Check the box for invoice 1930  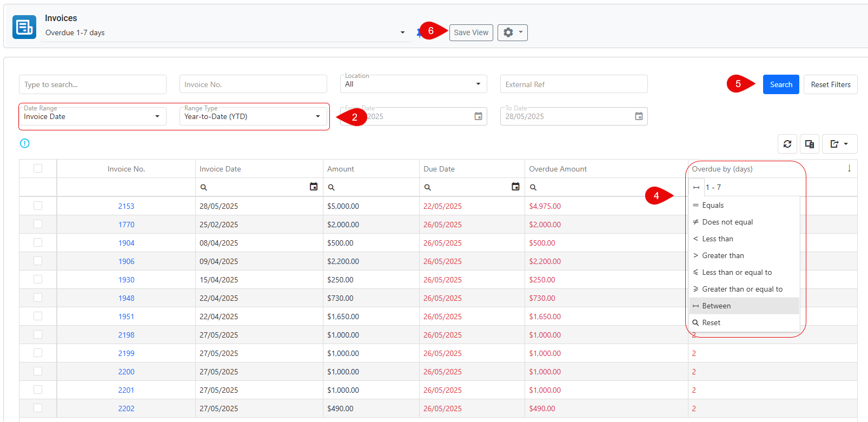pyautogui.click(x=38, y=279)
